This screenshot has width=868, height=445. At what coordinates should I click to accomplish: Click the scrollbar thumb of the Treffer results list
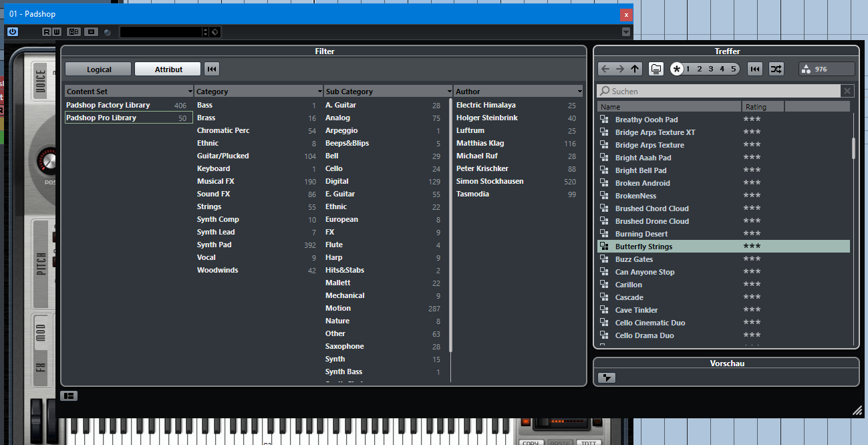pyautogui.click(x=853, y=148)
